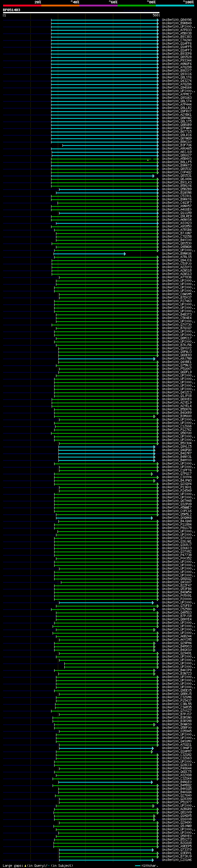Select hit label UniRef100_Q8S531
197x868 pixels.
coord(177,176)
